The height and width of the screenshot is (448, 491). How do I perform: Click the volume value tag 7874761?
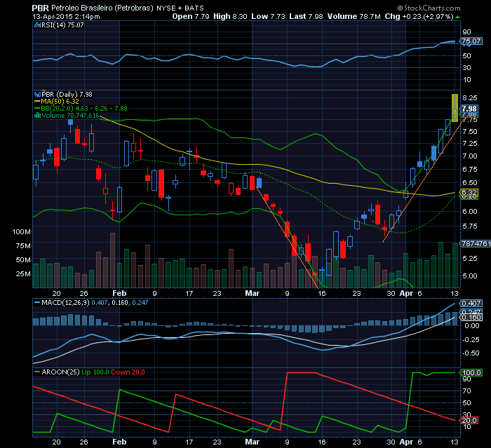pyautogui.click(x=476, y=243)
